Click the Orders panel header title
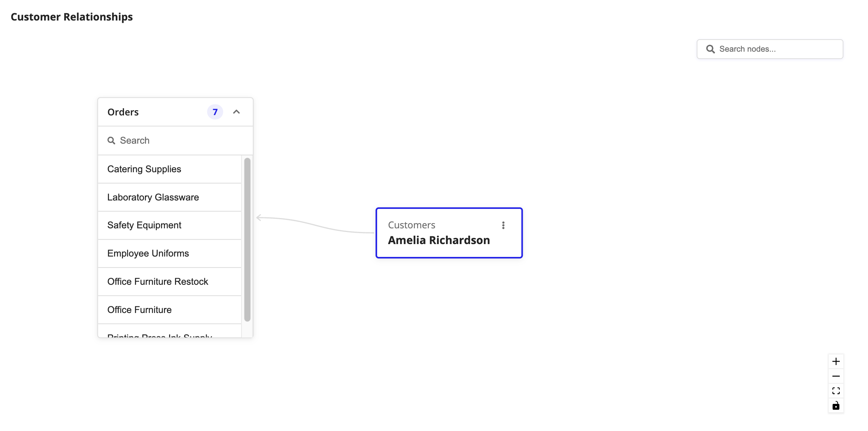Viewport: 868px width, 431px height. [123, 112]
